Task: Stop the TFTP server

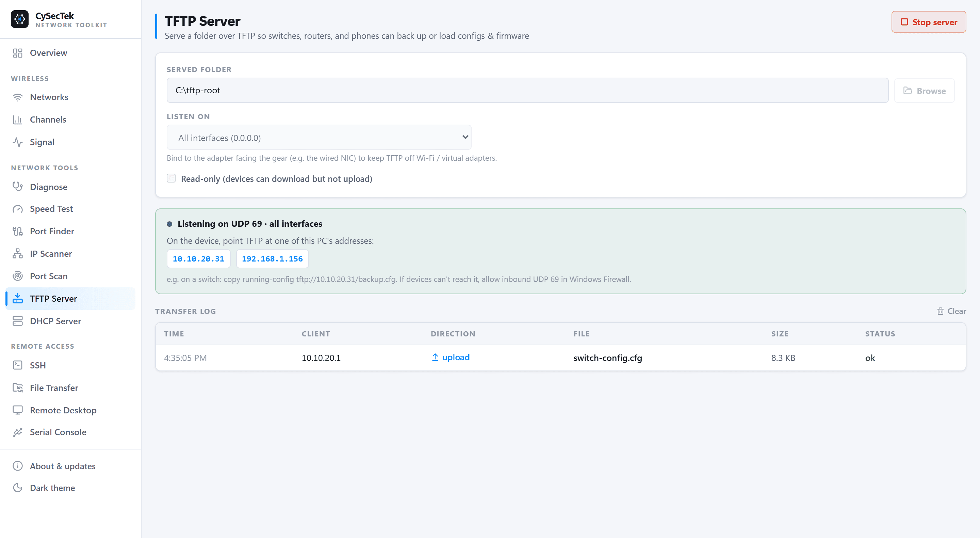Action: [928, 22]
